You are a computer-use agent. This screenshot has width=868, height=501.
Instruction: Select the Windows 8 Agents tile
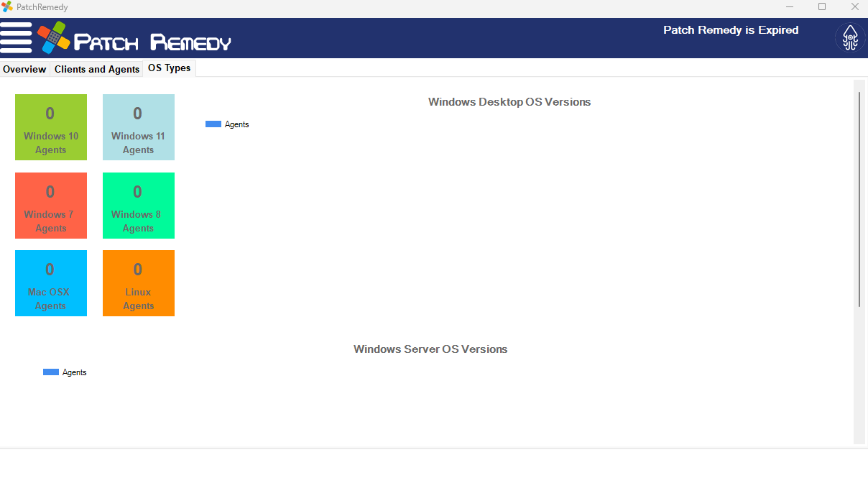[139, 206]
